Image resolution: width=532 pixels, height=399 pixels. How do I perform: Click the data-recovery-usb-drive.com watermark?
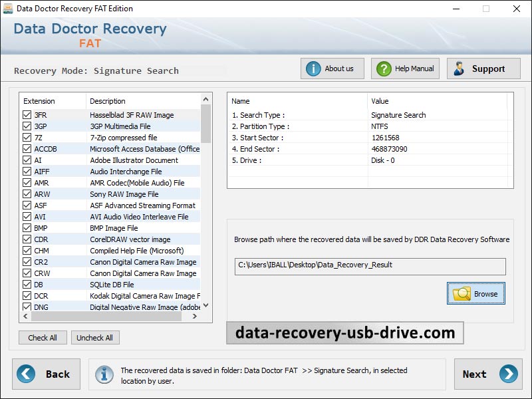(345, 332)
